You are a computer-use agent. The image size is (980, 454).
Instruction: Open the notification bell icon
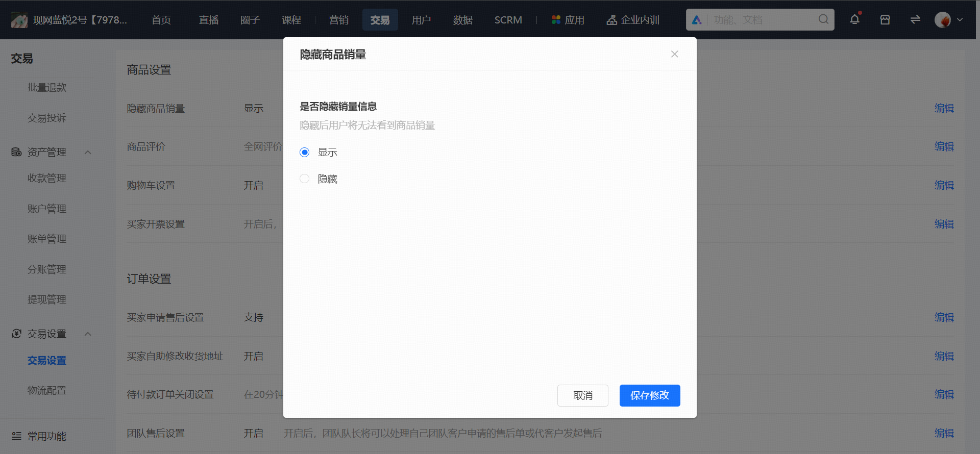pyautogui.click(x=854, y=19)
